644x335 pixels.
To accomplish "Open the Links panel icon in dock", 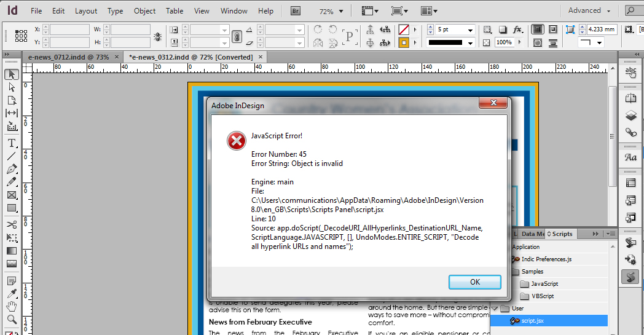I will [630, 132].
